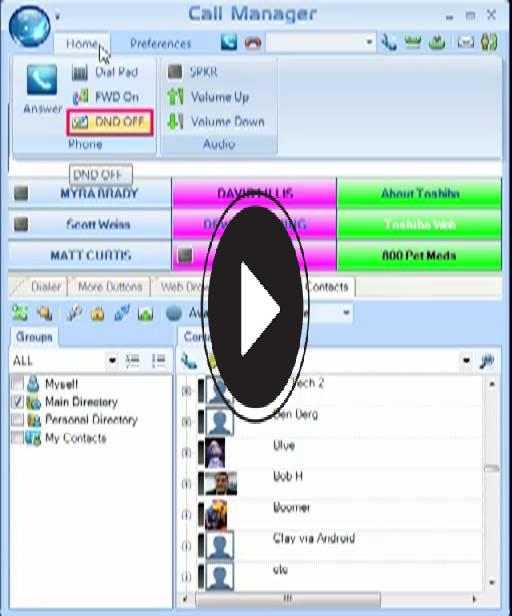
Task: Click the MATT CURTIS speed dial button
Action: click(x=90, y=256)
